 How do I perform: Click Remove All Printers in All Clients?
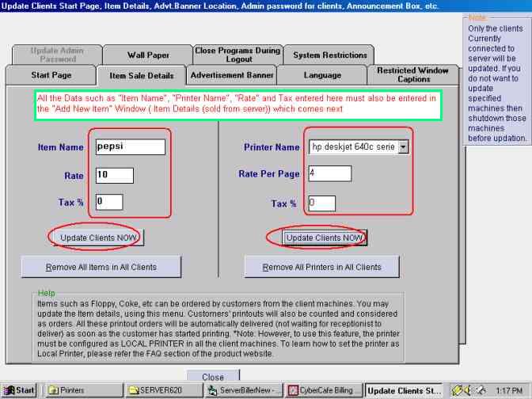(321, 267)
